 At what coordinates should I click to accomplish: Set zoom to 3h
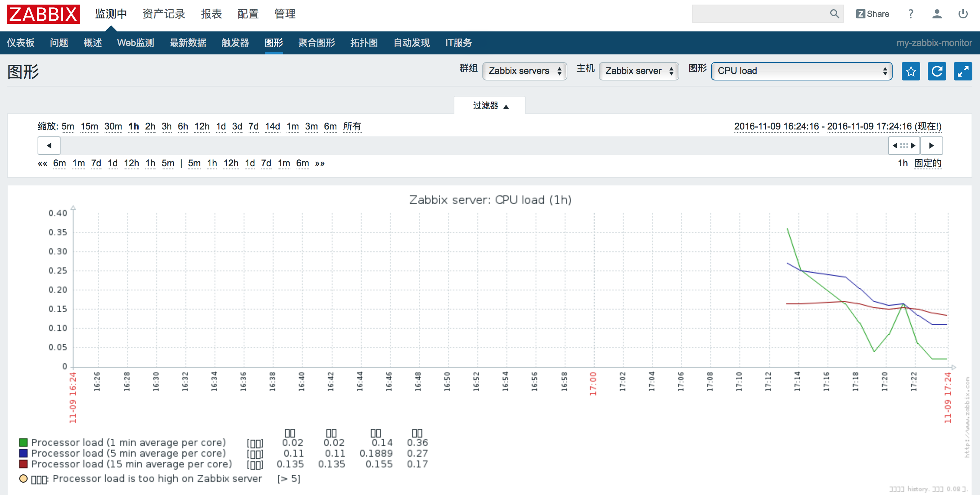tap(167, 126)
